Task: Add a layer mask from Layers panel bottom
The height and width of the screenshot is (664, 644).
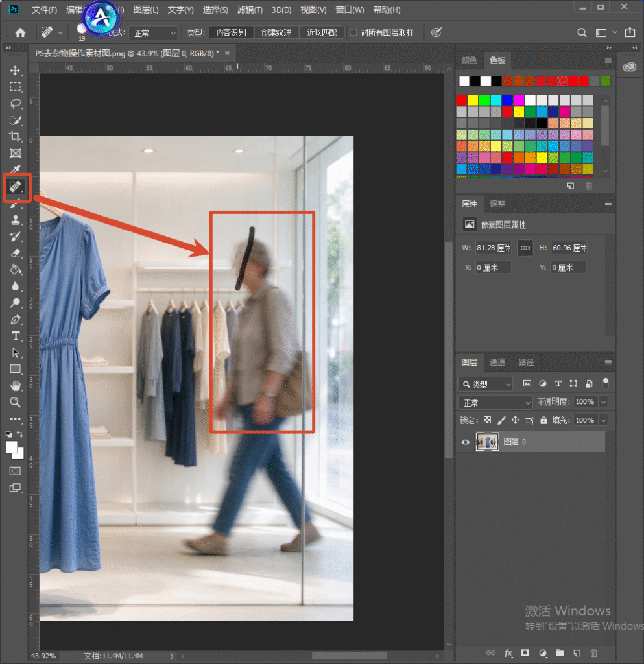Action: [x=525, y=653]
